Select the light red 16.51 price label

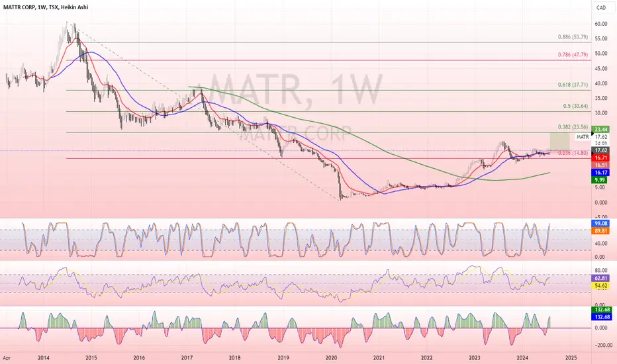(x=601, y=165)
